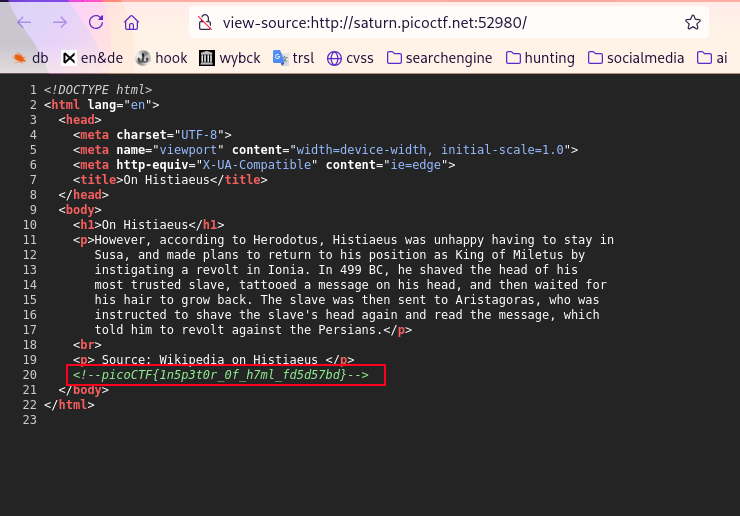Bookmark this page with the star

[692, 22]
